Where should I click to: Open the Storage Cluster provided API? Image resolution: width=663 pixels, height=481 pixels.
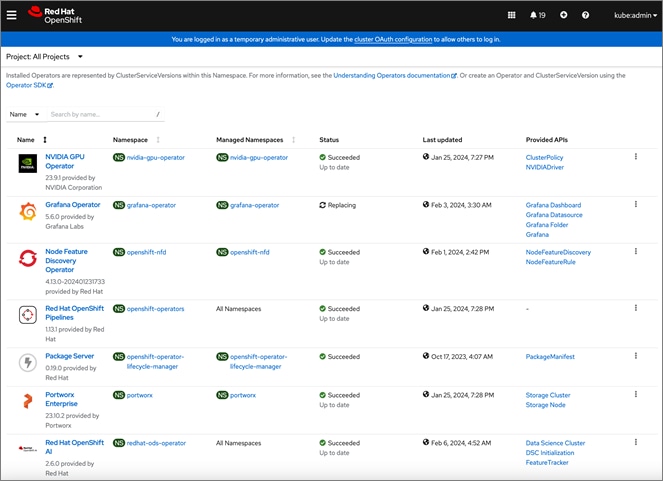(548, 395)
